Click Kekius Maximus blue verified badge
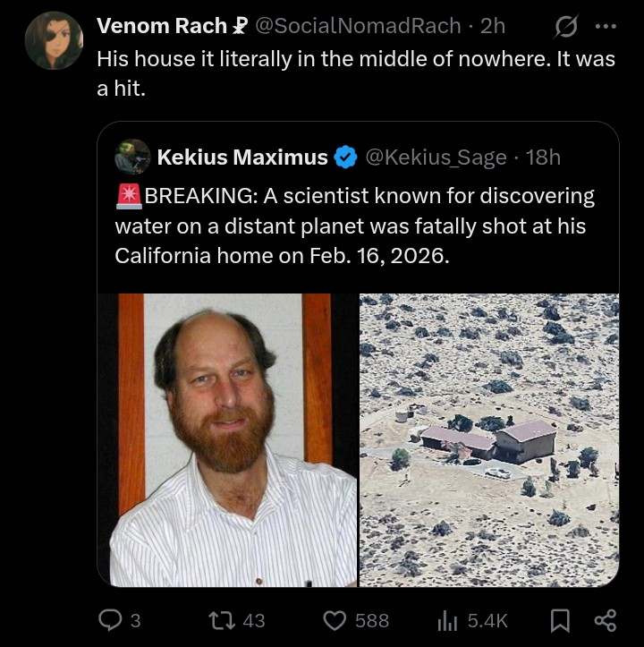 (x=345, y=158)
